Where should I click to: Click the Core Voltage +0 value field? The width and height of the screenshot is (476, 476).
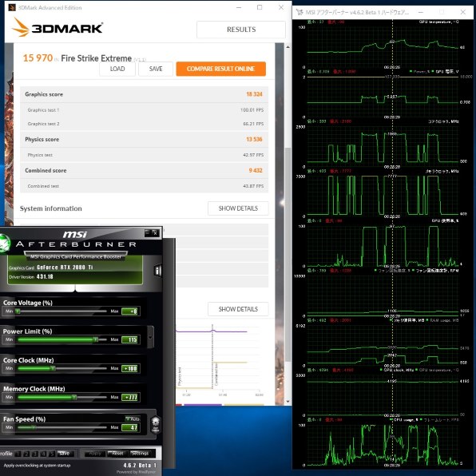[x=130, y=311]
